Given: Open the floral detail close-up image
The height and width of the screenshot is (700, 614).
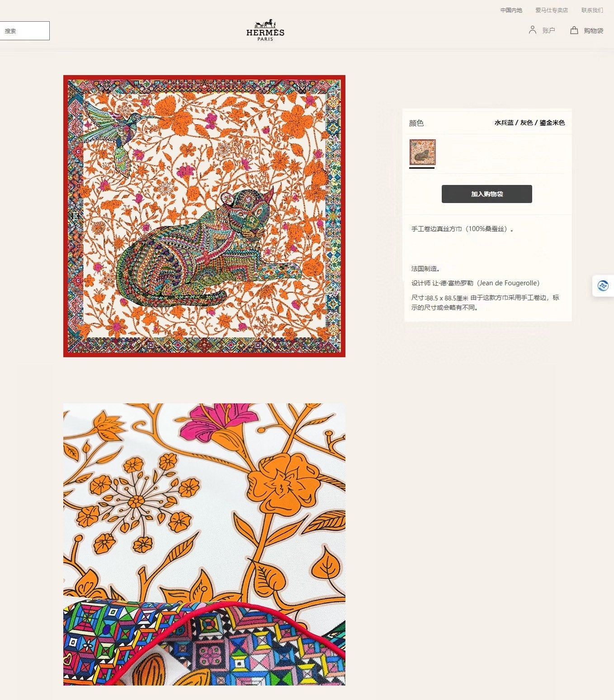Looking at the screenshot, I should 204,544.
